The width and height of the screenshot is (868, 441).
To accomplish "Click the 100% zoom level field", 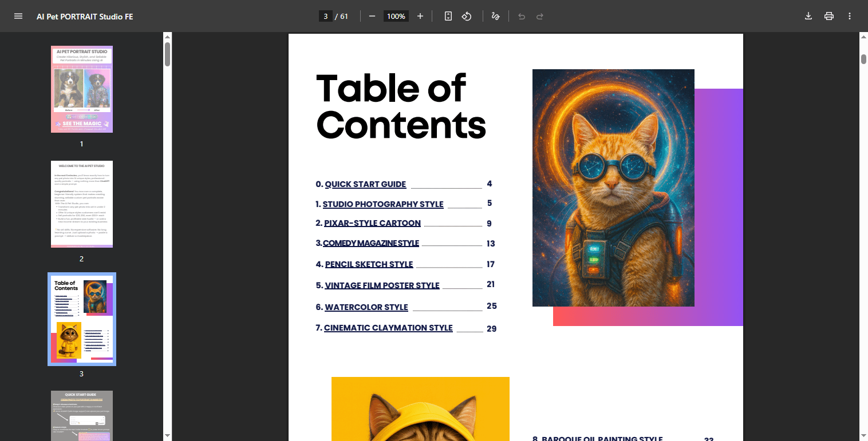I will 396,16.
